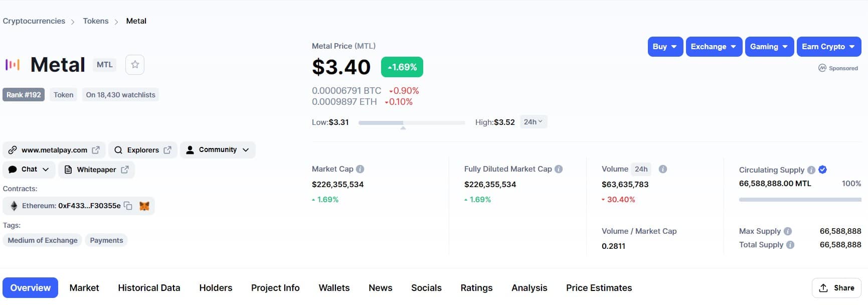Click the 0.0009897 ETH price text
This screenshot has height=305, width=868.
pyautogui.click(x=344, y=102)
